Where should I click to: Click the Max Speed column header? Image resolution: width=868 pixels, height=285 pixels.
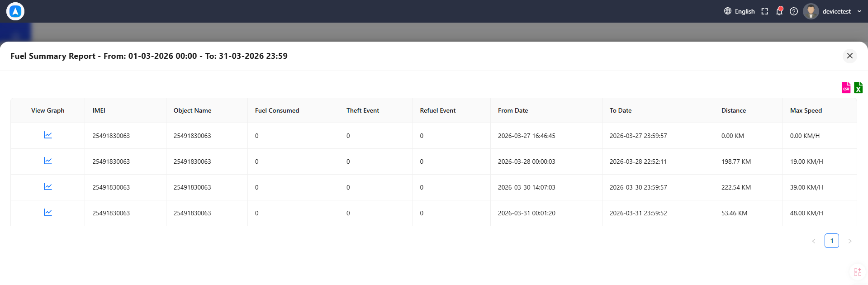pyautogui.click(x=806, y=110)
